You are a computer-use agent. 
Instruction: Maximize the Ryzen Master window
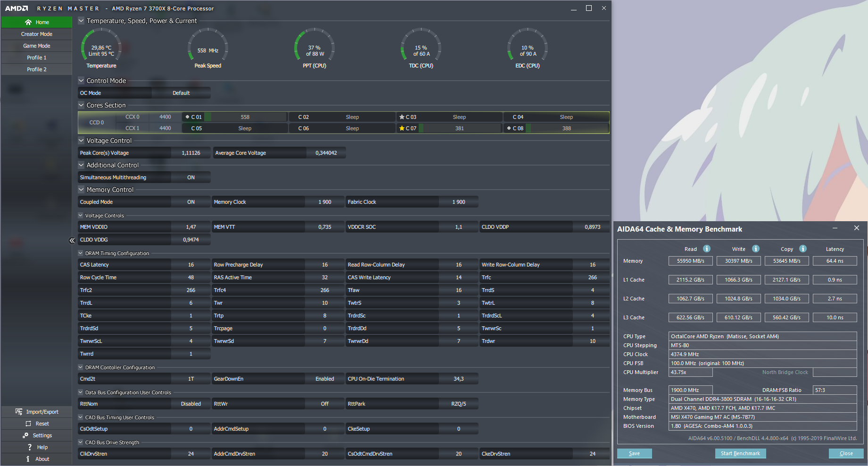(589, 8)
